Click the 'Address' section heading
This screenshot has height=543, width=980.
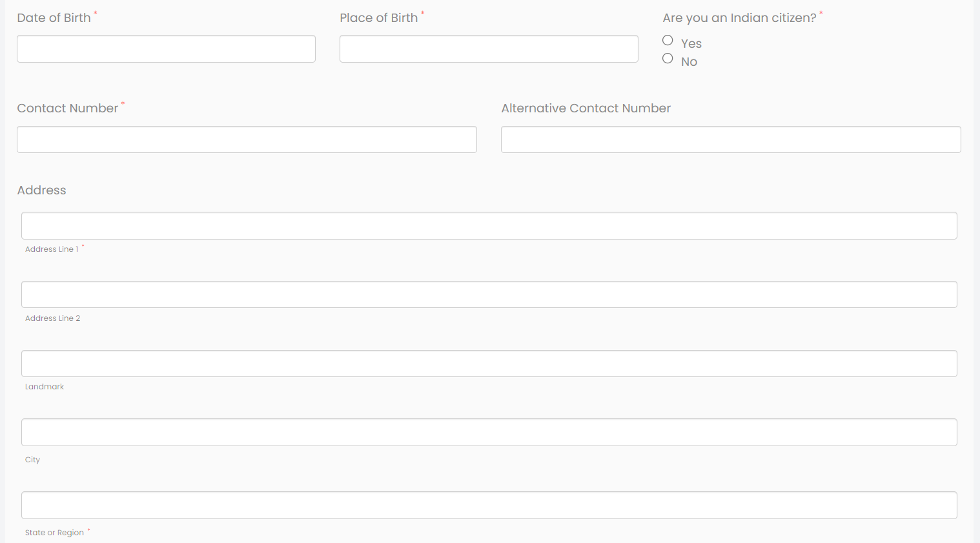(x=41, y=190)
